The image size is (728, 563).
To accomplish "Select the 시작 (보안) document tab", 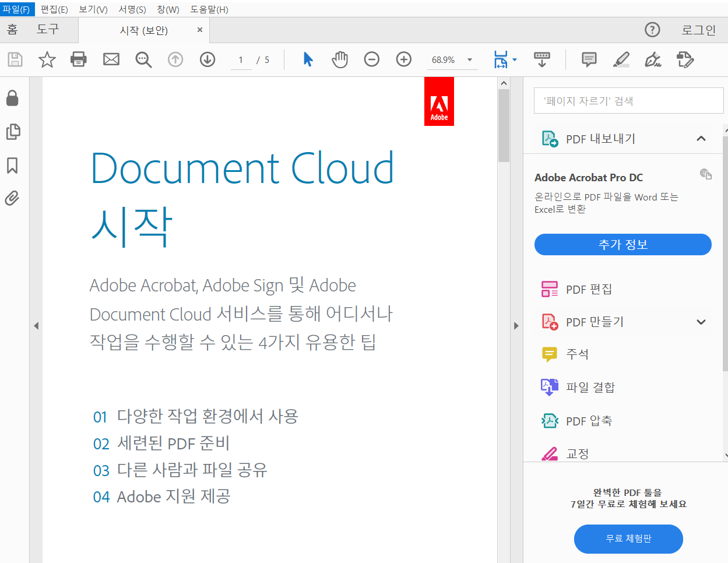I will click(x=143, y=30).
